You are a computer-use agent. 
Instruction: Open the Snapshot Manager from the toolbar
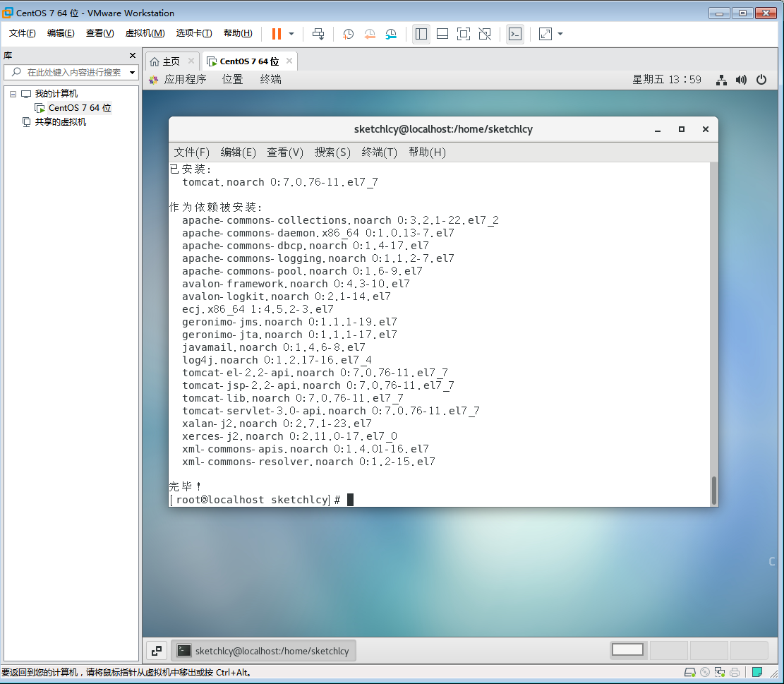[390, 34]
